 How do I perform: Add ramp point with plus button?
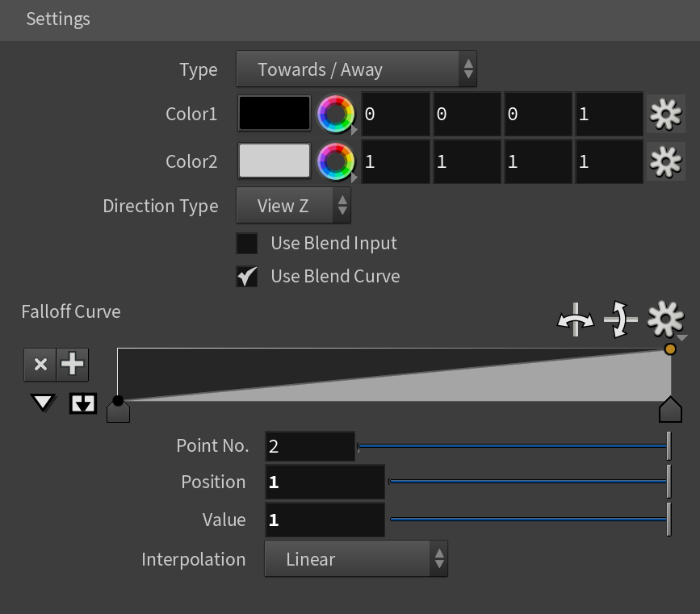click(73, 365)
